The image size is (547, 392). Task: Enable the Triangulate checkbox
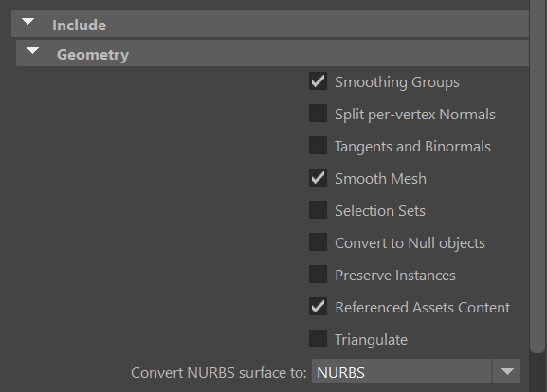[318, 339]
